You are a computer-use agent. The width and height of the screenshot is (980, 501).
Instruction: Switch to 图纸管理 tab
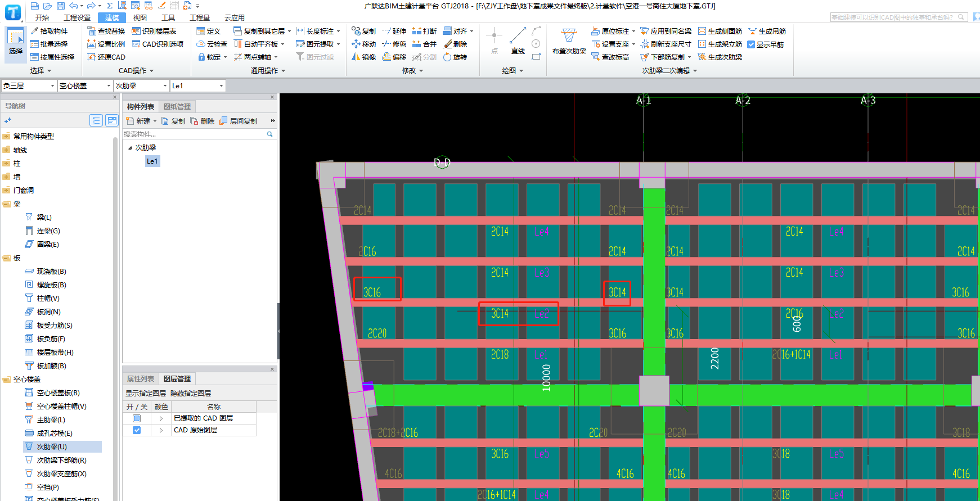click(177, 106)
